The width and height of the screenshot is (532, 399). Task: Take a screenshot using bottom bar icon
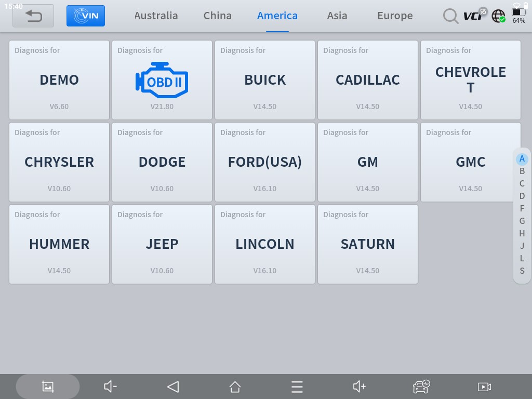point(48,387)
